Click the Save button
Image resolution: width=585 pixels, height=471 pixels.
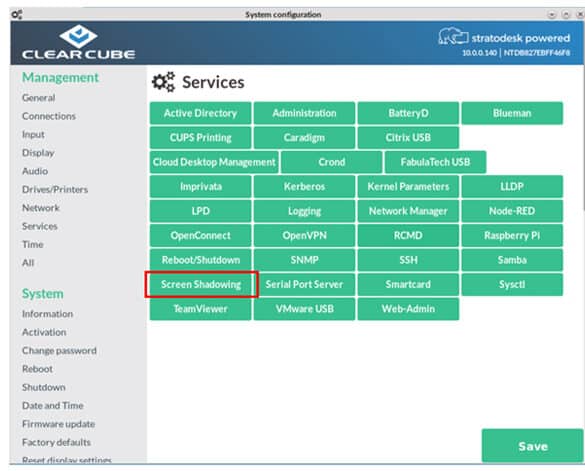[x=533, y=446]
